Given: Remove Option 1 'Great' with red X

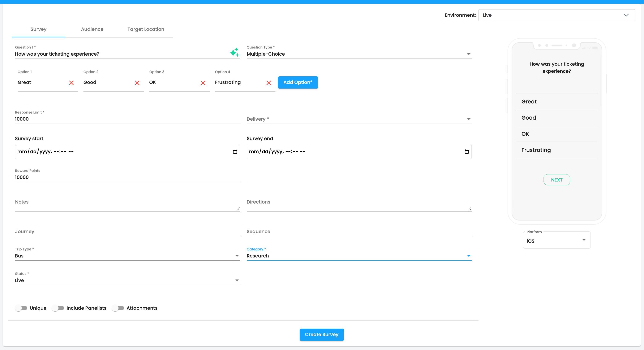Looking at the screenshot, I should [71, 83].
